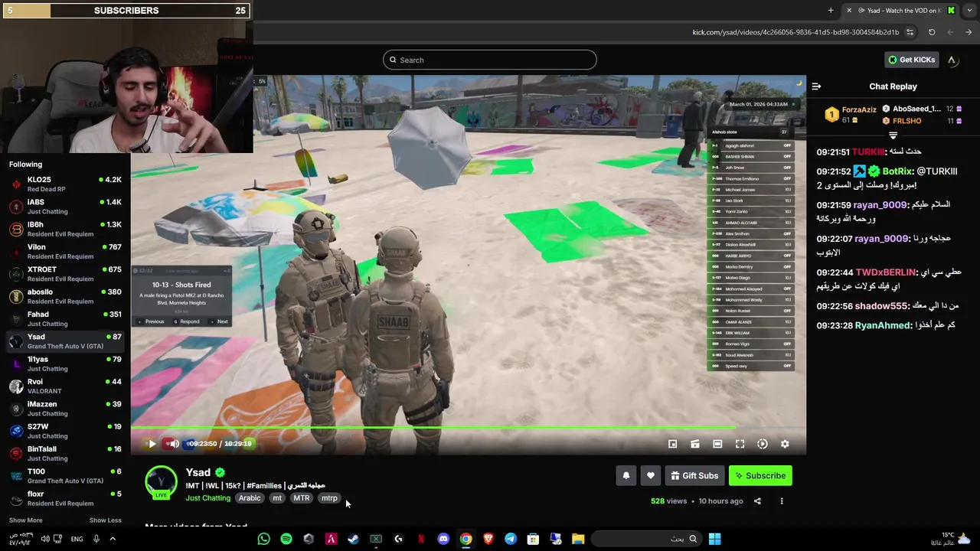Subscribe to the Ysad channel
The image size is (980, 551).
(760, 476)
